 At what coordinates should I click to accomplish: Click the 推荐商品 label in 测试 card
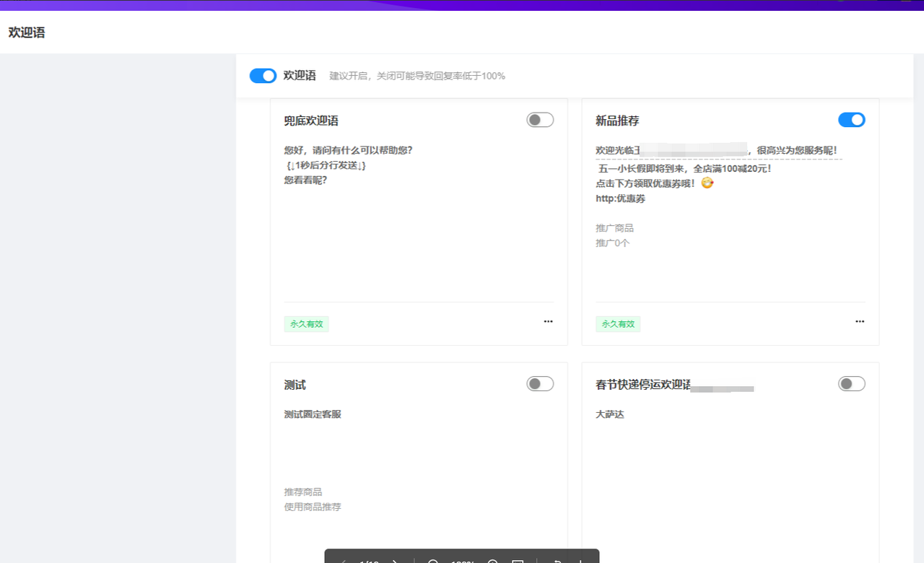click(x=303, y=492)
